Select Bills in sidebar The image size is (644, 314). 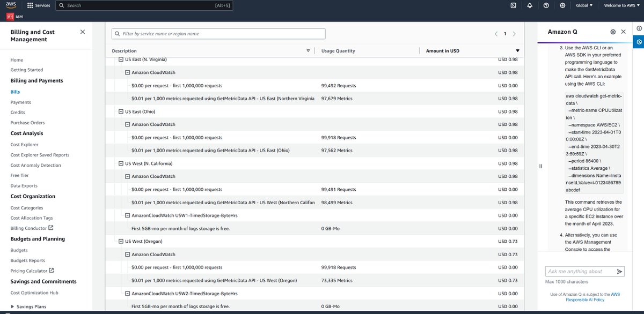(x=15, y=92)
